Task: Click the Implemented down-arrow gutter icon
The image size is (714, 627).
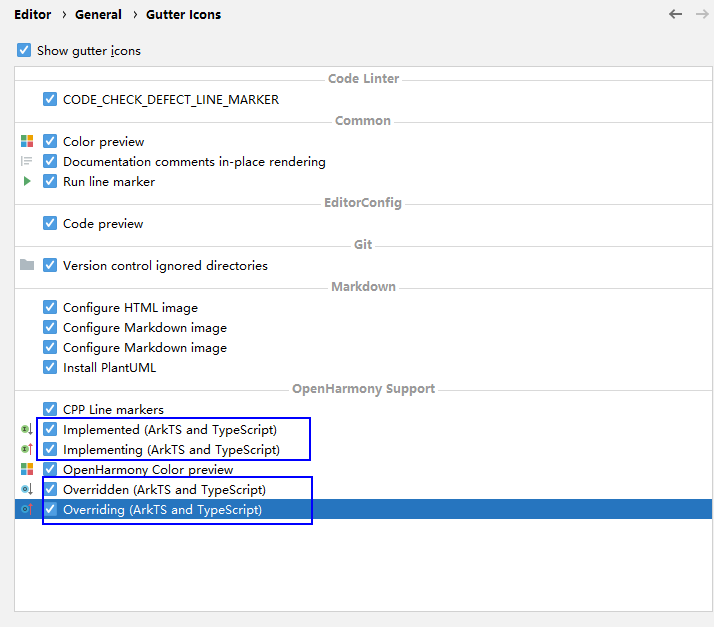Action: point(27,429)
